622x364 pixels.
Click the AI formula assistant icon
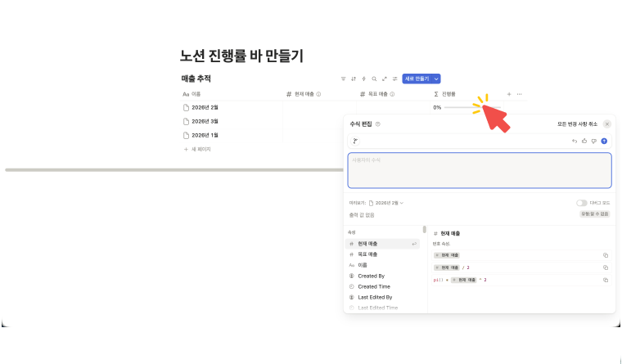point(355,141)
